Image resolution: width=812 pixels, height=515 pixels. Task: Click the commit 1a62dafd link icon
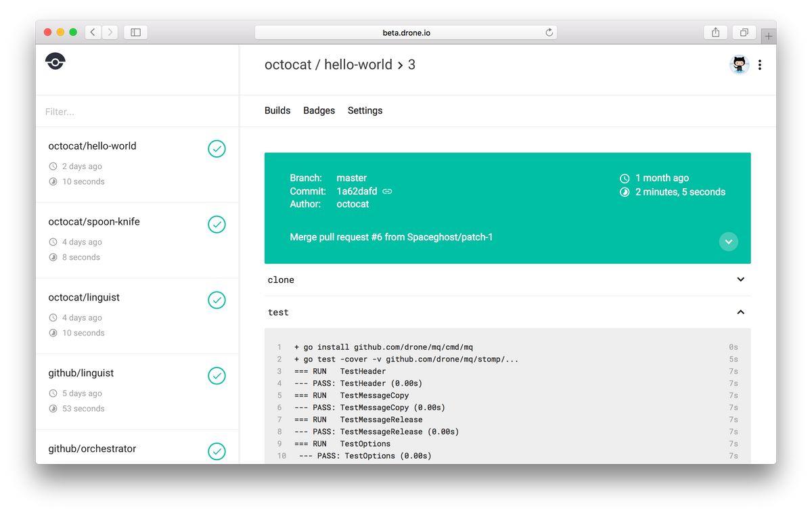[387, 192]
